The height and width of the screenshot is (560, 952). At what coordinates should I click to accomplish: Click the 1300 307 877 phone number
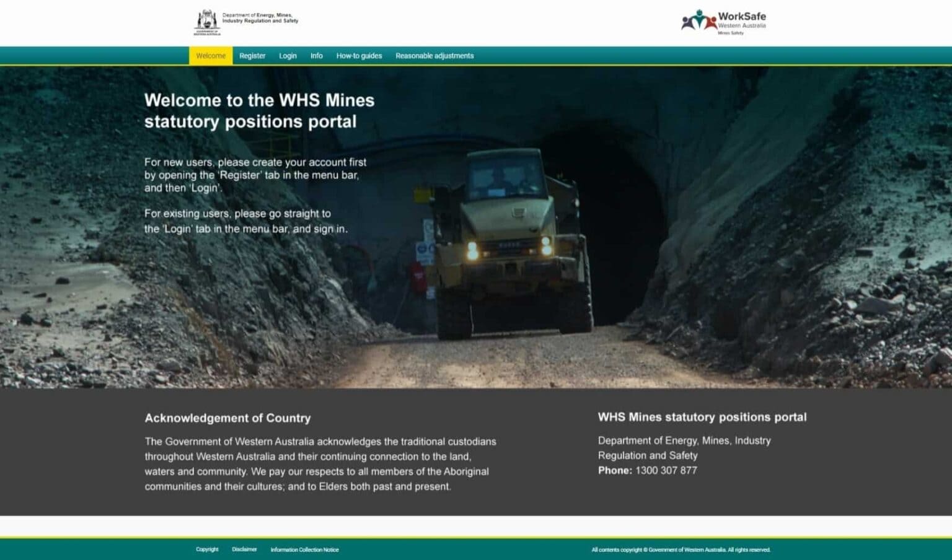click(x=666, y=470)
